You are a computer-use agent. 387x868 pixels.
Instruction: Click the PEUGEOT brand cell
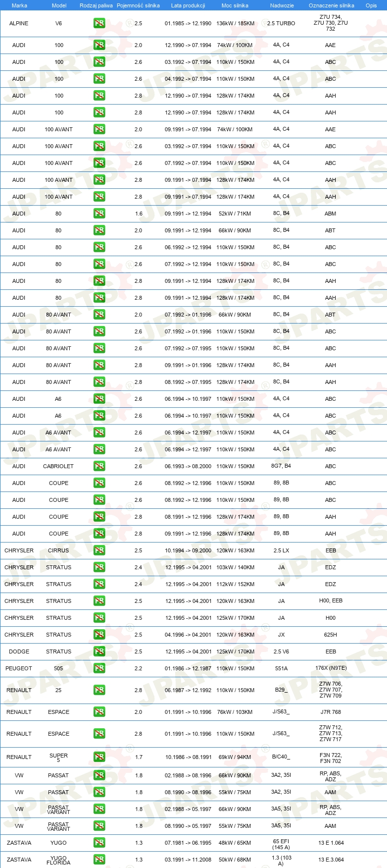[x=19, y=668]
